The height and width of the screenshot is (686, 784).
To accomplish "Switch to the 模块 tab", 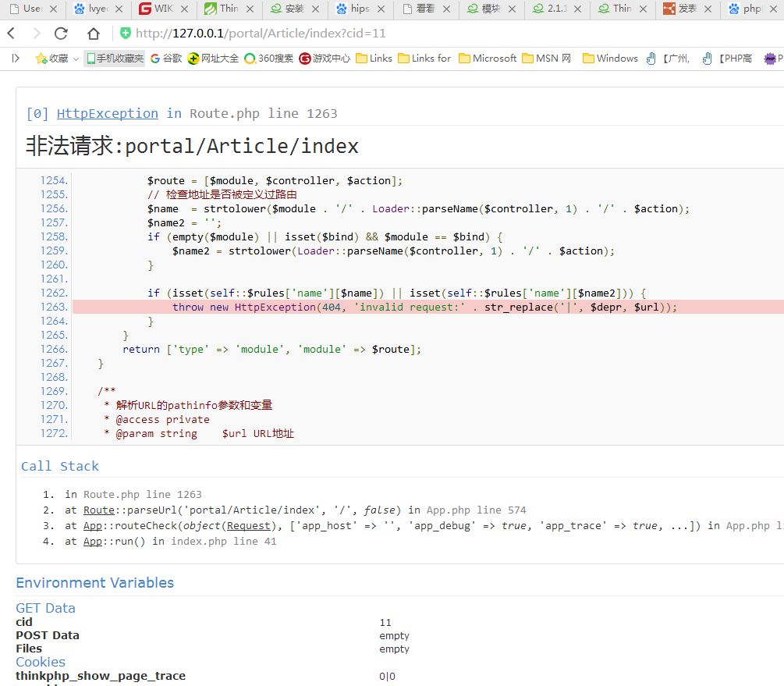I will pyautogui.click(x=491, y=9).
